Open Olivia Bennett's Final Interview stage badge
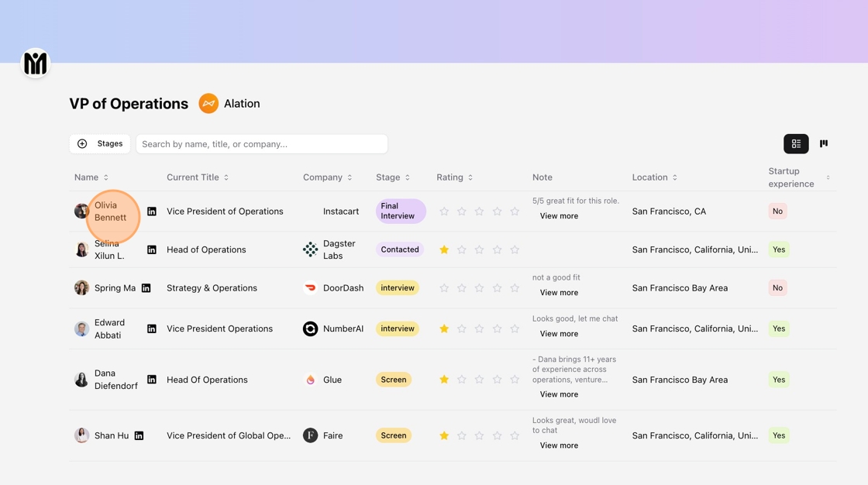Viewport: 868px width, 485px height. tap(401, 211)
